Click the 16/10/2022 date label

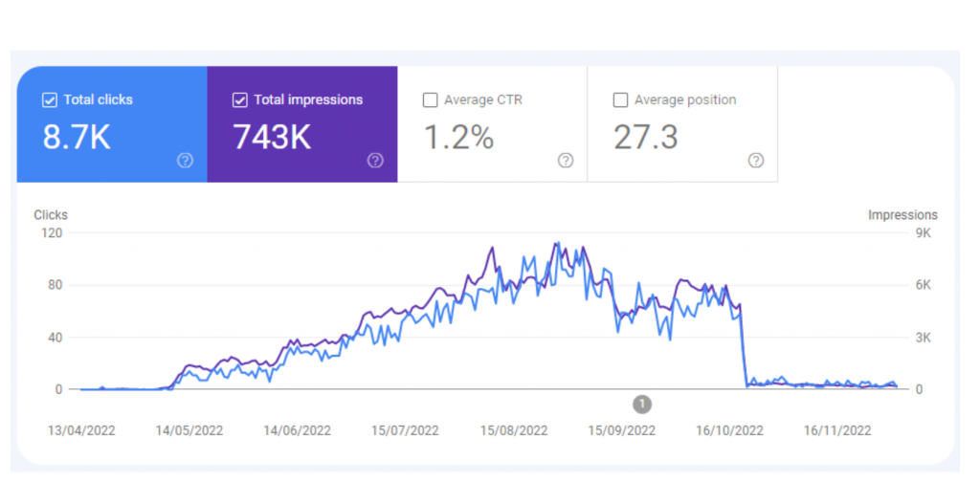(730, 430)
